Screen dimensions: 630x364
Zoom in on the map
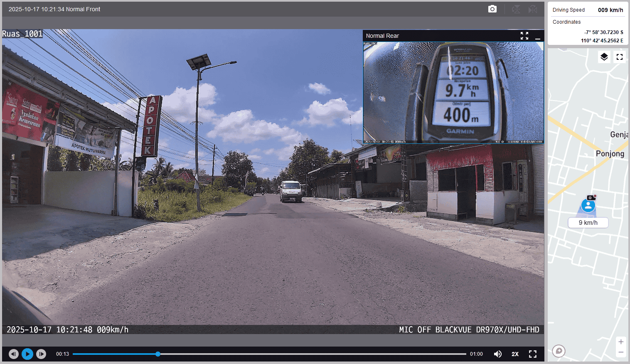pyautogui.click(x=621, y=342)
